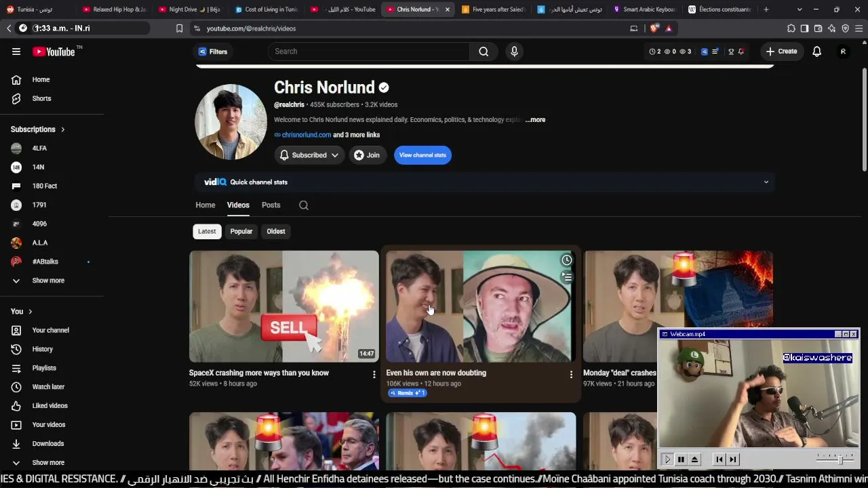Open the browser main menu
Screen dimensions: 868x488
[x=859, y=28]
